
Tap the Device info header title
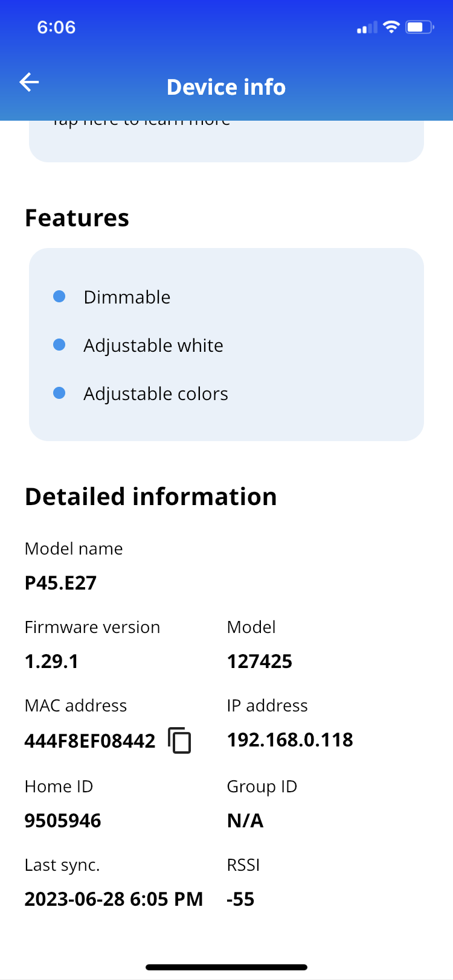pyautogui.click(x=226, y=87)
